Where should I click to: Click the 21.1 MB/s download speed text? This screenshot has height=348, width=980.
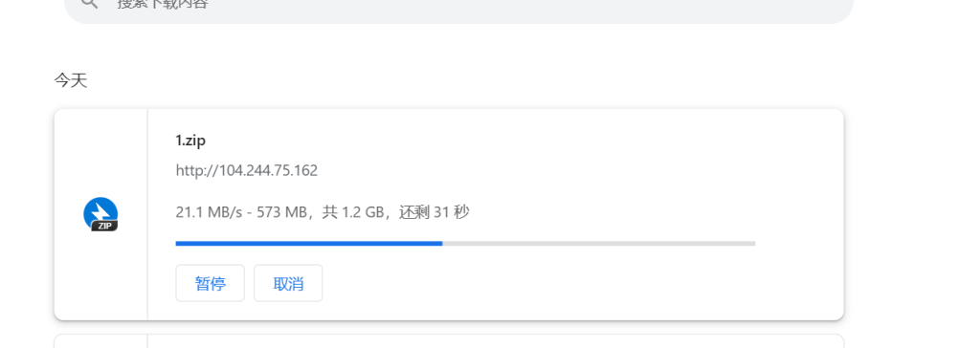pyautogui.click(x=208, y=212)
